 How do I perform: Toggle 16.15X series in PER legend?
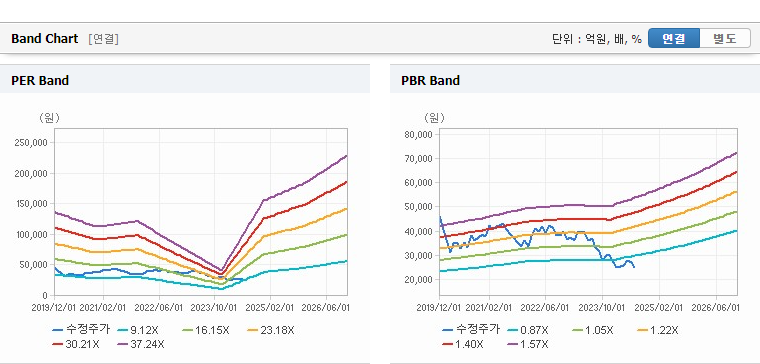pos(206,330)
